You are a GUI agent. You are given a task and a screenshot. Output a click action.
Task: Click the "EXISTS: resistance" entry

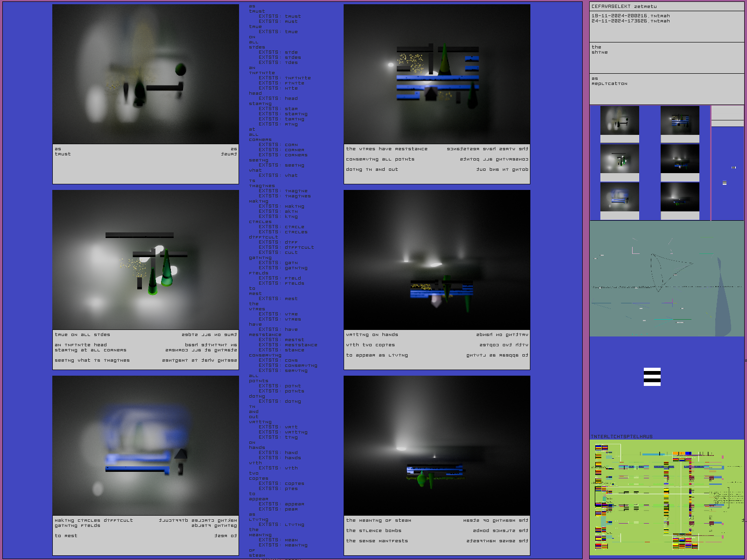pyautogui.click(x=288, y=345)
